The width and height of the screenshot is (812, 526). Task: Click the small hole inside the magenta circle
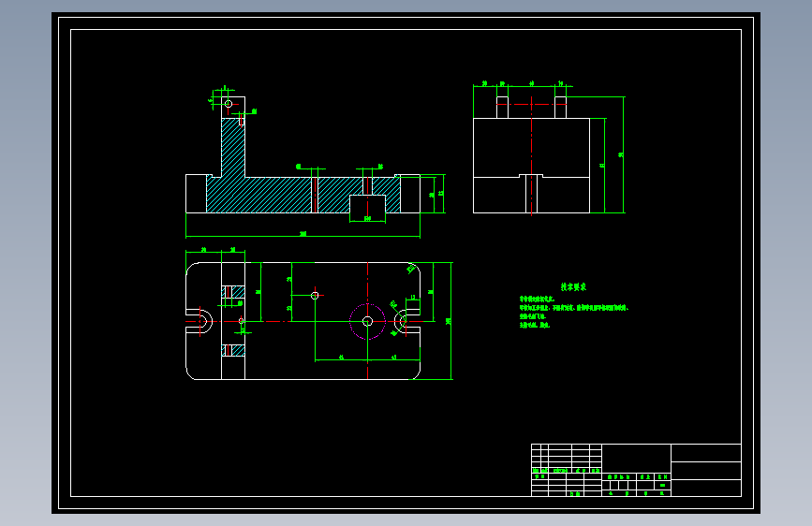pyautogui.click(x=368, y=322)
